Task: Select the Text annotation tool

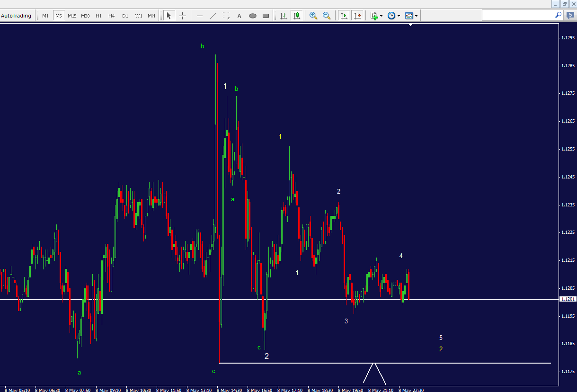Action: click(x=239, y=15)
